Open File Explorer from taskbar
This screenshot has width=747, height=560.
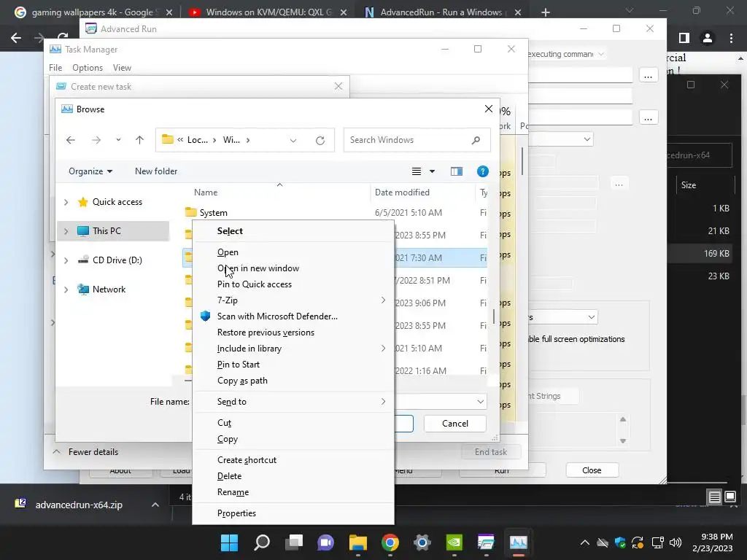357,542
